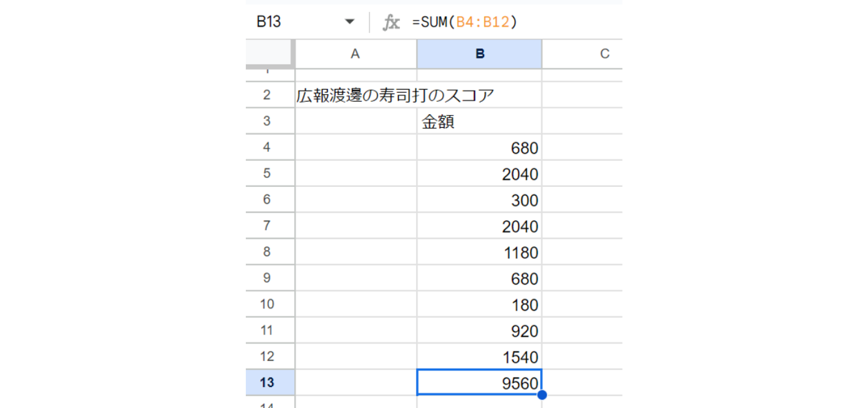This screenshot has height=408, width=868.
Task: Select the 金額 header cell
Action: (479, 122)
